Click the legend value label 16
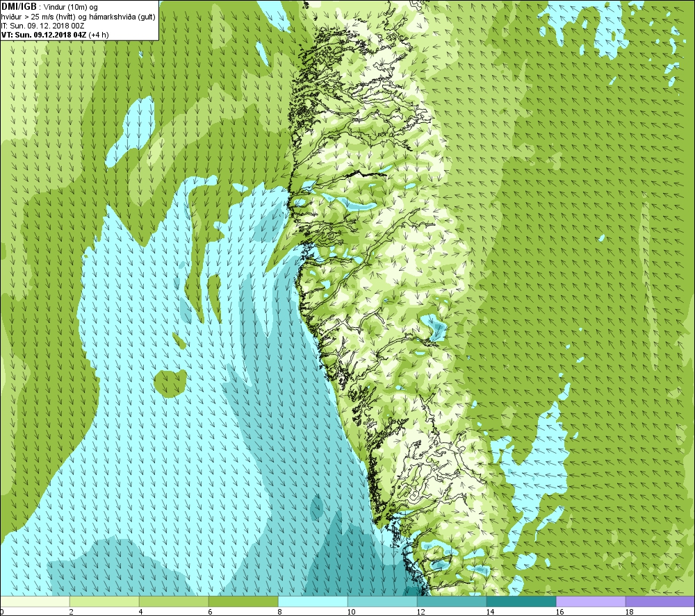Screen dimensions: 695x616 tap(559, 612)
